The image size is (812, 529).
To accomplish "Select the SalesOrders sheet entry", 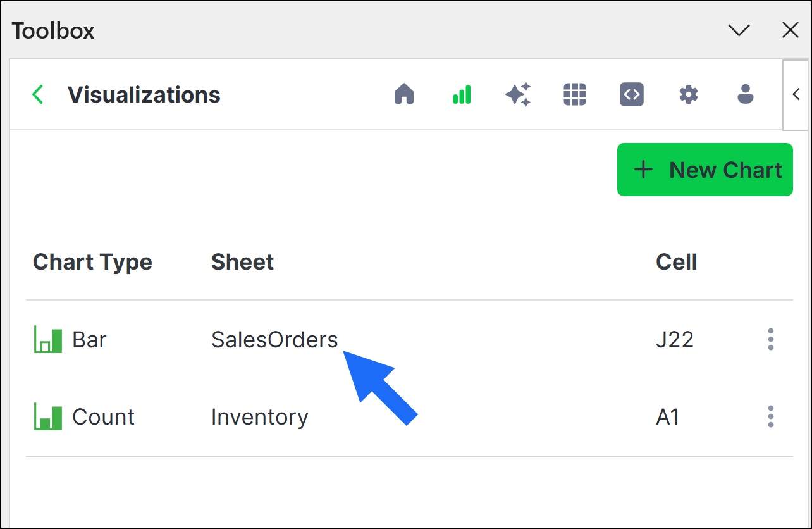I will click(x=274, y=340).
